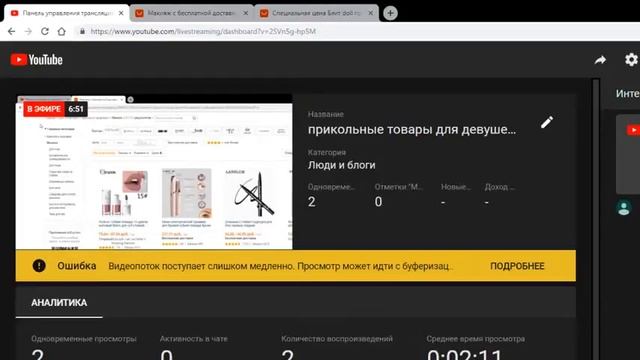This screenshot has width=640, height=360.
Task: Select the АНАЛИТИКА tab
Action: click(x=59, y=303)
